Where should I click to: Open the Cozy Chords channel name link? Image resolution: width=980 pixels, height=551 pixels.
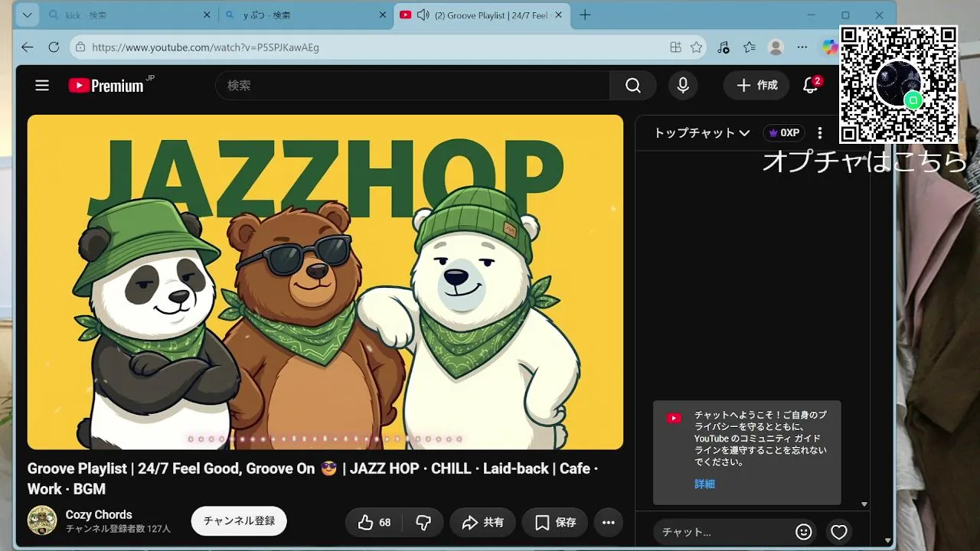click(99, 514)
